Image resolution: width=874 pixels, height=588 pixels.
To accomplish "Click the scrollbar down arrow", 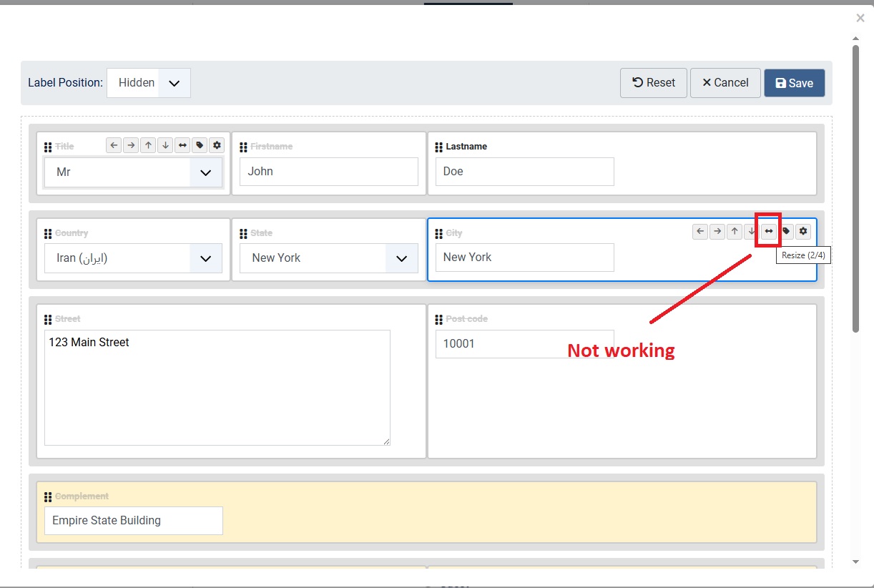I will coord(855,562).
